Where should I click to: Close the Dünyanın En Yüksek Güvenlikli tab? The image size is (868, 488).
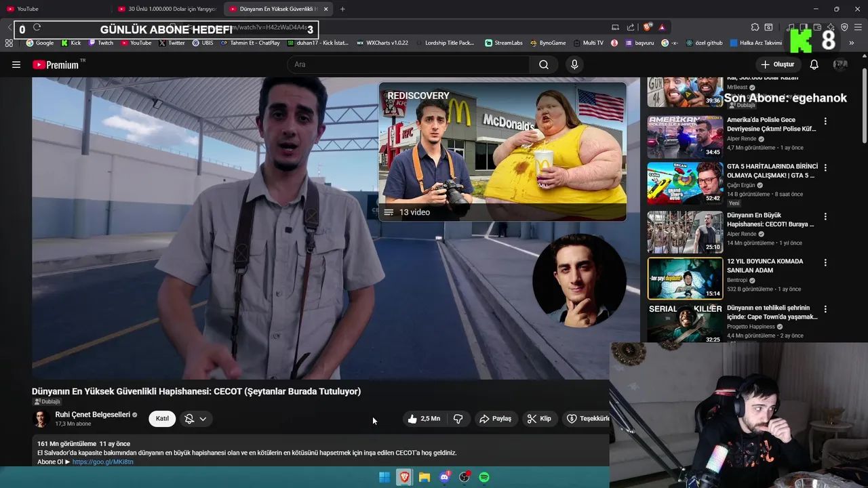coord(326,9)
